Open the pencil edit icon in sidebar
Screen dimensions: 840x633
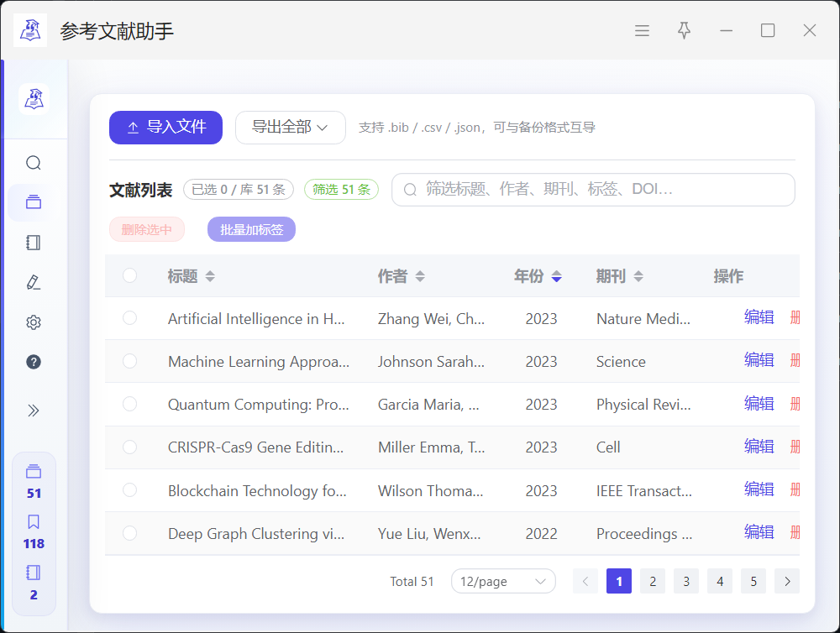(x=34, y=283)
